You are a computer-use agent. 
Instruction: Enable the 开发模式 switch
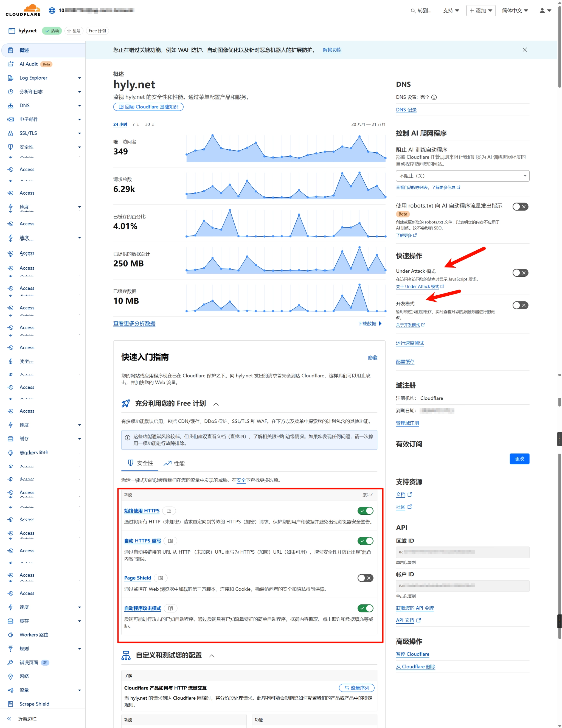[520, 305]
